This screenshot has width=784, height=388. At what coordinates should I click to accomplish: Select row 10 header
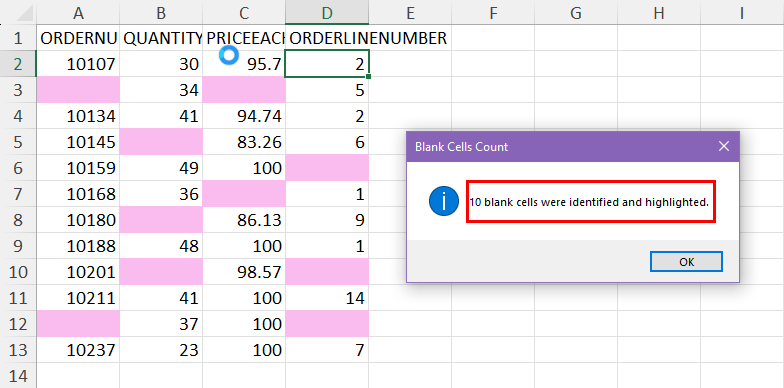(x=18, y=272)
